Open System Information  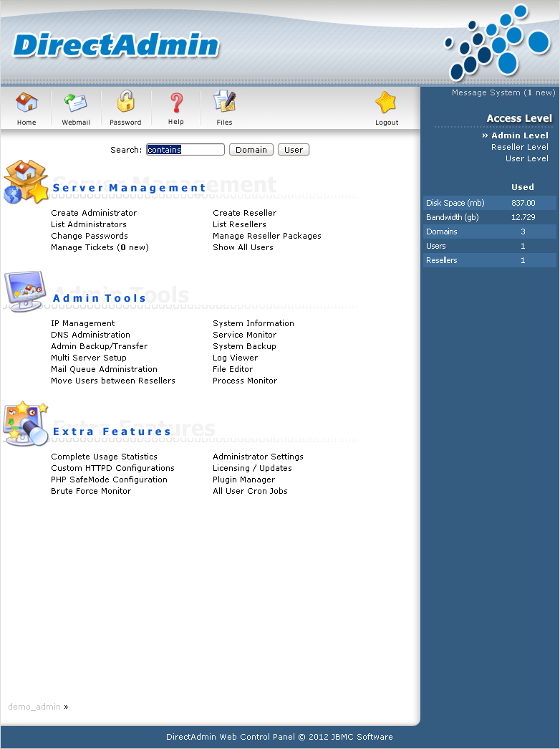click(253, 323)
